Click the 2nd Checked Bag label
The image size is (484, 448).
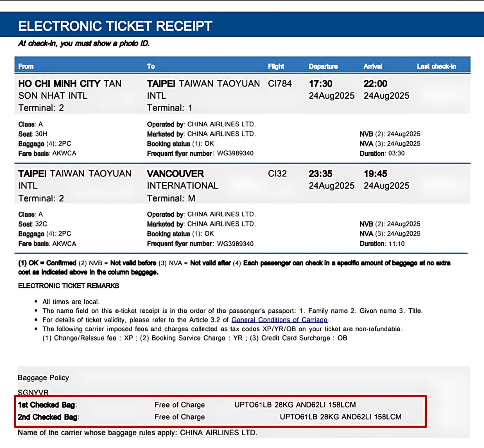pyautogui.click(x=48, y=417)
